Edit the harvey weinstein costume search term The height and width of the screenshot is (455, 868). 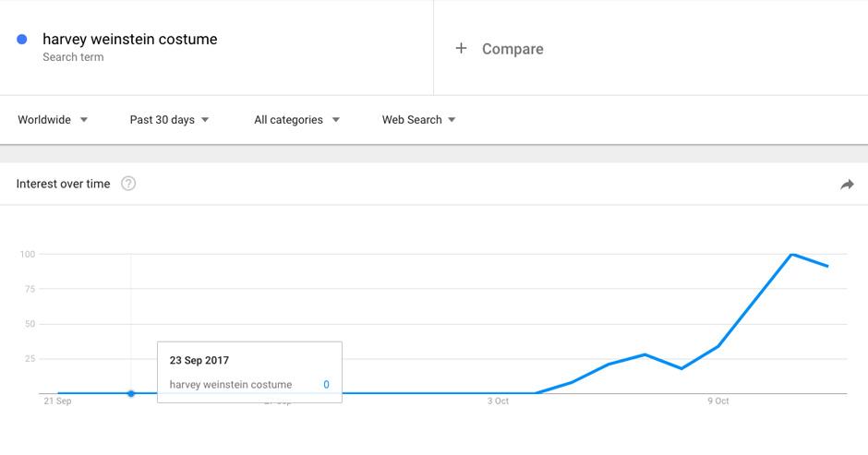[x=130, y=40]
